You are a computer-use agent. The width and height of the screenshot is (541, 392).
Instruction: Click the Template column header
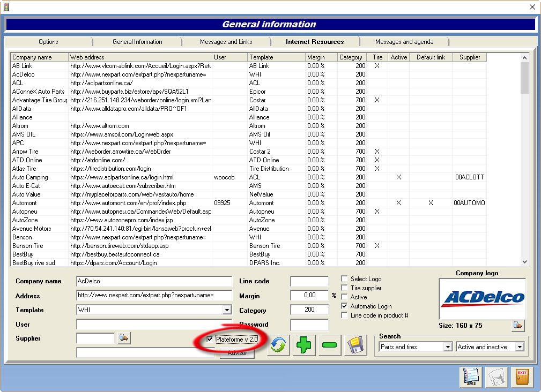276,57
